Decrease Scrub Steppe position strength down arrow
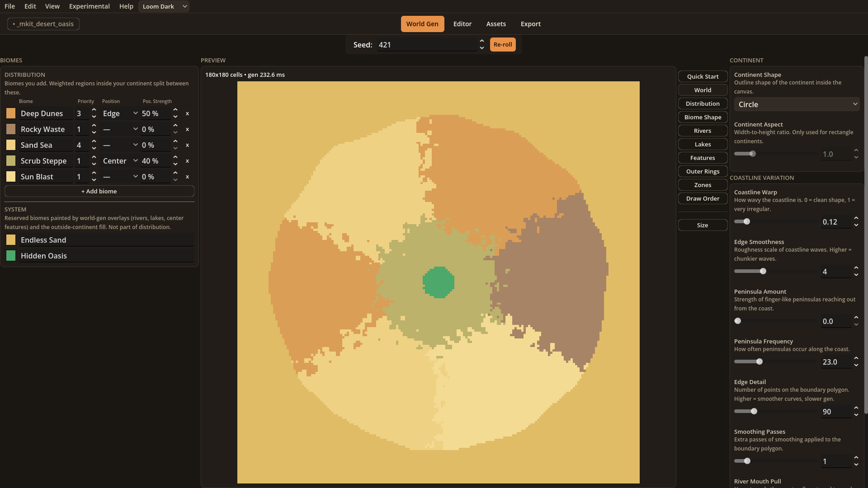This screenshot has height=488, width=868. pos(175,164)
